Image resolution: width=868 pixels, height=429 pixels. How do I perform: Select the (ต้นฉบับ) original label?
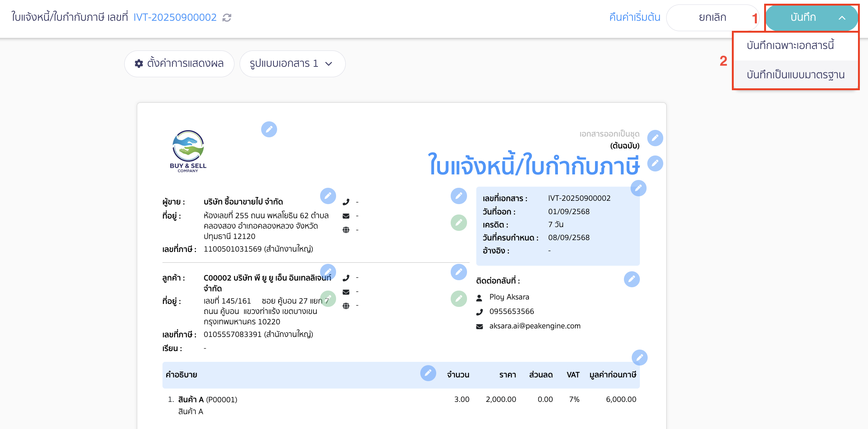click(625, 145)
